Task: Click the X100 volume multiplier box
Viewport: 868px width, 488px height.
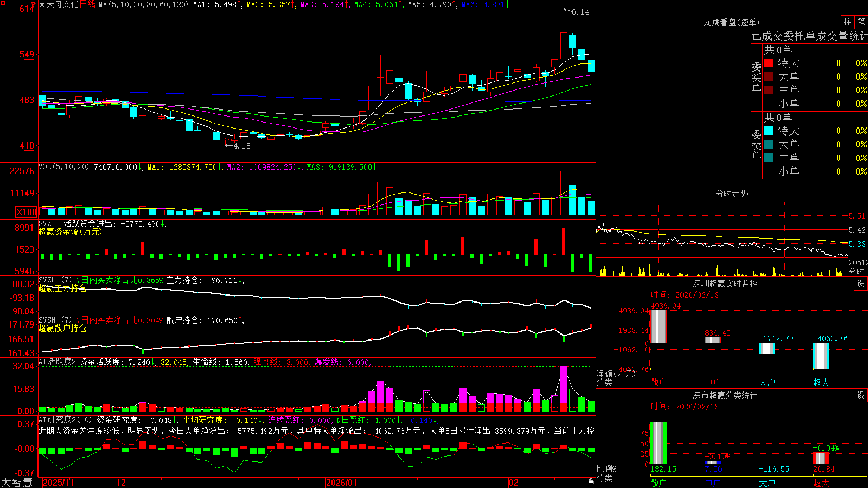Action: pos(26,212)
